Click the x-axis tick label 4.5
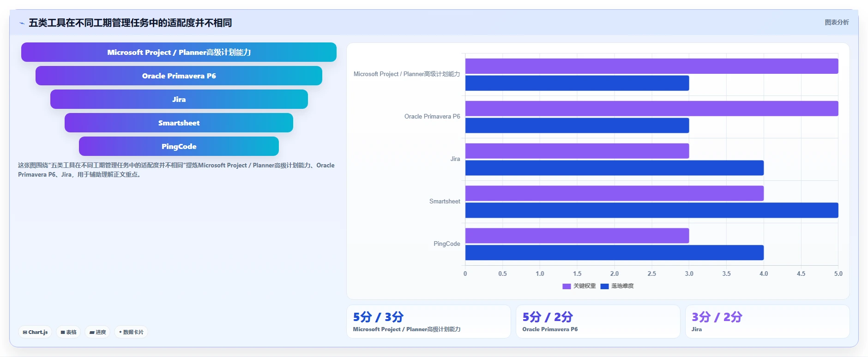 coord(801,274)
